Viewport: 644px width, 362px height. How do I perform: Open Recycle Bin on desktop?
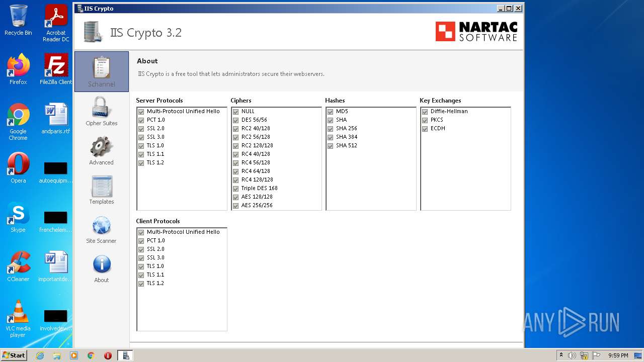pyautogui.click(x=18, y=20)
